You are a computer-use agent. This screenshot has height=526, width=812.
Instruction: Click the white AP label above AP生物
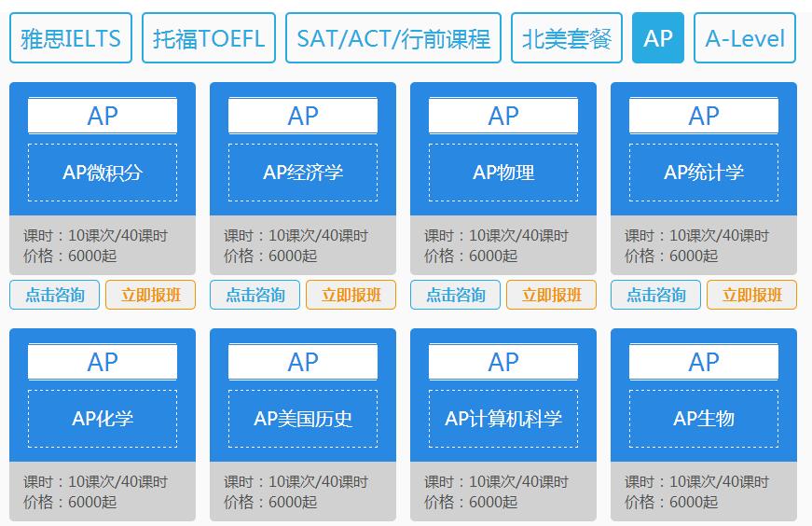coord(704,362)
